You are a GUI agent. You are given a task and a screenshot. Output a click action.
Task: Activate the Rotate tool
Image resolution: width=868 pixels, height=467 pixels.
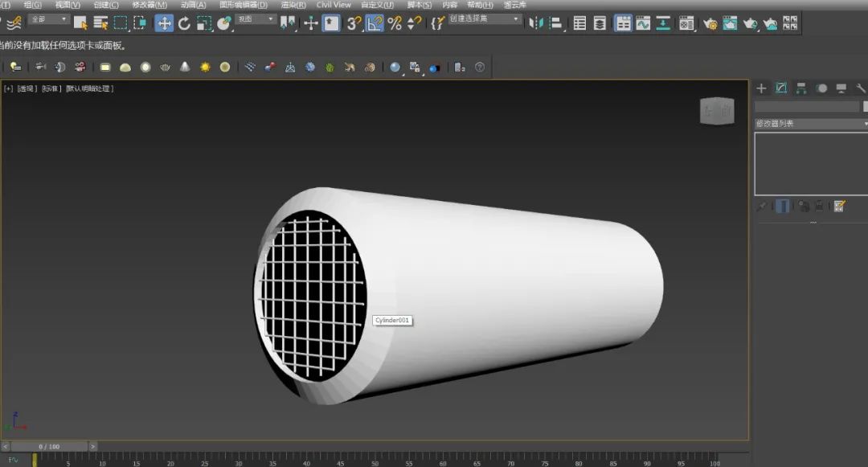click(x=184, y=23)
